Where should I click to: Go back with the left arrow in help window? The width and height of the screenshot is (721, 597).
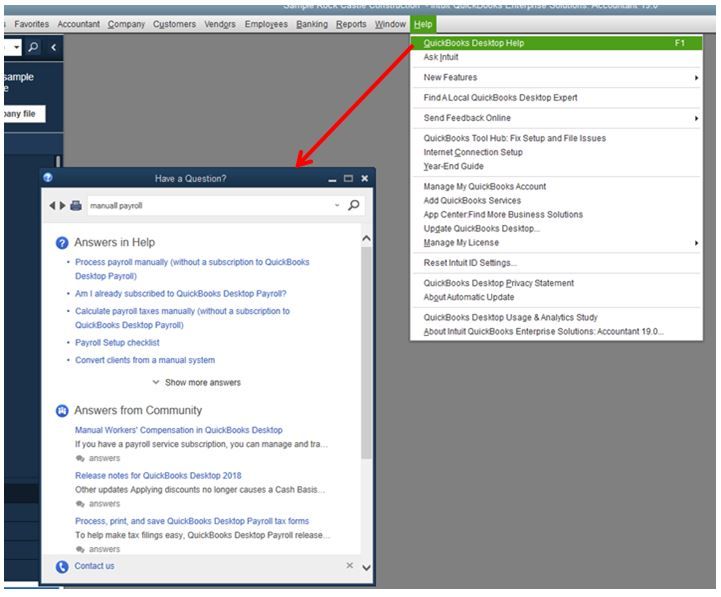click(x=52, y=206)
